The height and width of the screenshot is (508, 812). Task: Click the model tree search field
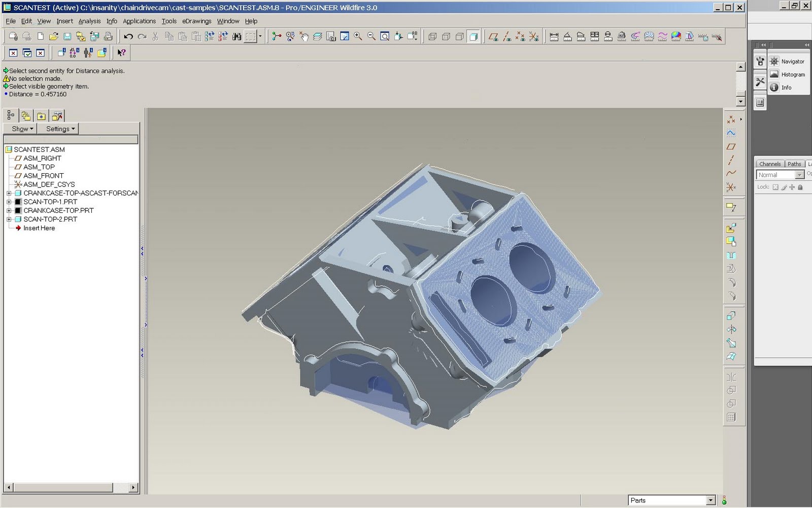point(71,140)
